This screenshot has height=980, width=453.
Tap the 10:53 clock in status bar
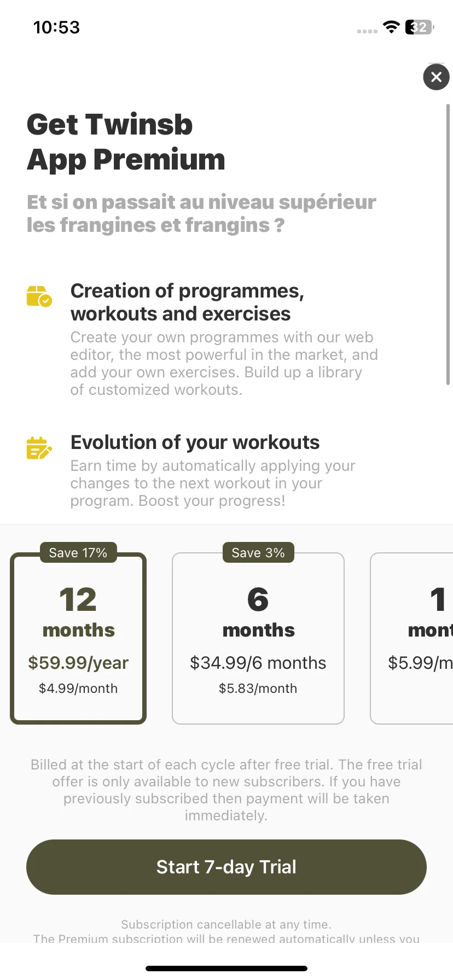tap(56, 27)
